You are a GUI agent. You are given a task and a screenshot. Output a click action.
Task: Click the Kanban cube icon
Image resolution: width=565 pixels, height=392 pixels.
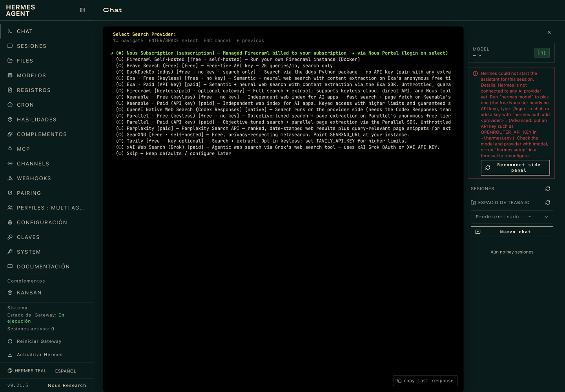click(x=10, y=293)
